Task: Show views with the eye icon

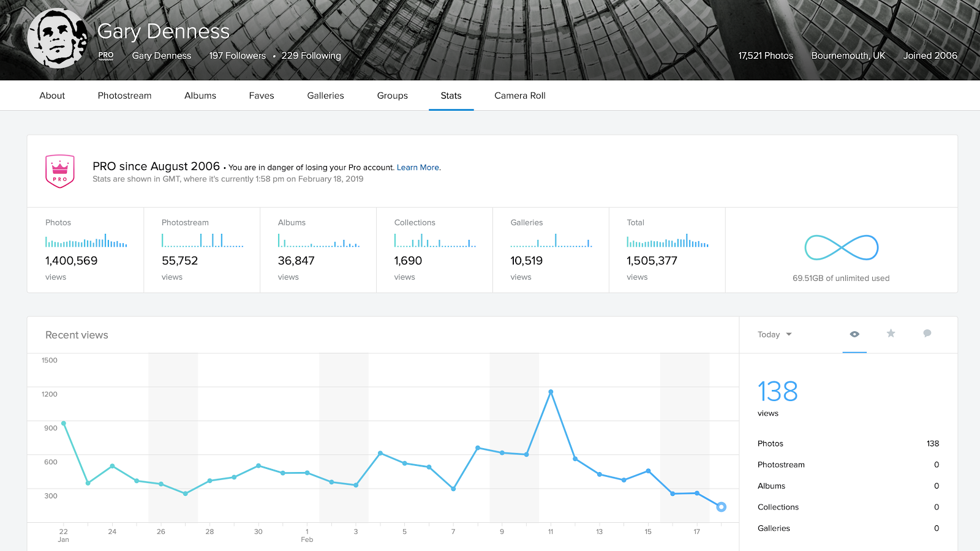Action: 854,334
